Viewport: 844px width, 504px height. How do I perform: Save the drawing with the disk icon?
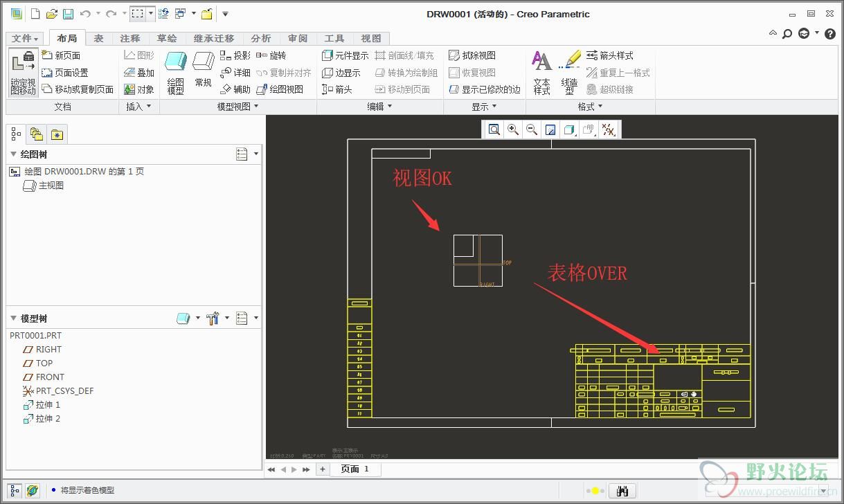click(x=68, y=13)
